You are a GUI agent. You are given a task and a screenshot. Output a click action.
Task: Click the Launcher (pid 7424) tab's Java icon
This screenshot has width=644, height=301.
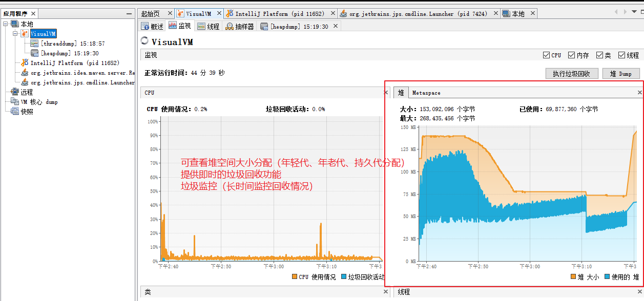(x=343, y=14)
